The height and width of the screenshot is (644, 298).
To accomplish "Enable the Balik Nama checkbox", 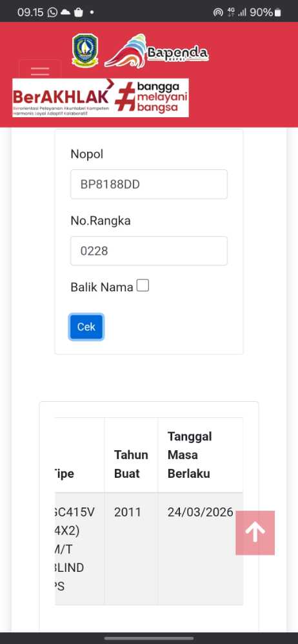I will [143, 285].
